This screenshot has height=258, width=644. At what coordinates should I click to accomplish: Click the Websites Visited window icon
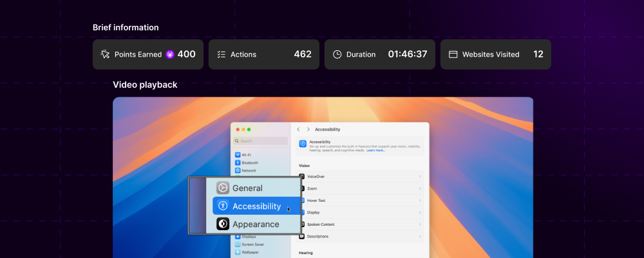(x=453, y=54)
